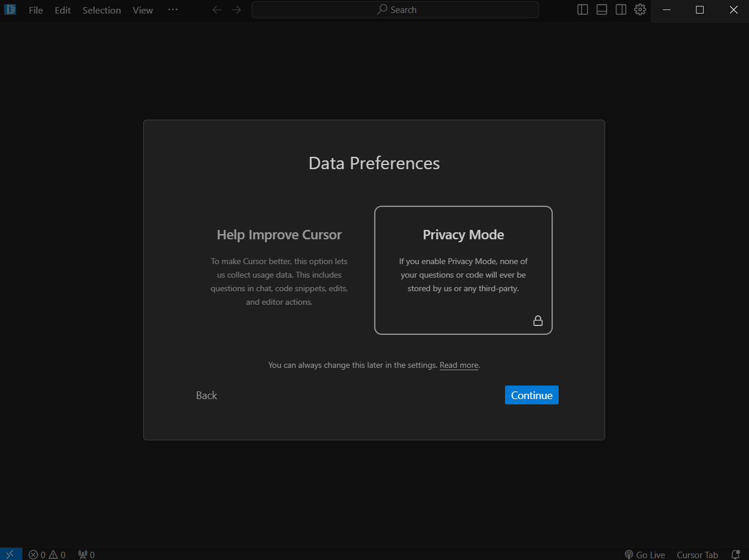Click the Search command center field
The height and width of the screenshot is (560, 749).
click(395, 10)
